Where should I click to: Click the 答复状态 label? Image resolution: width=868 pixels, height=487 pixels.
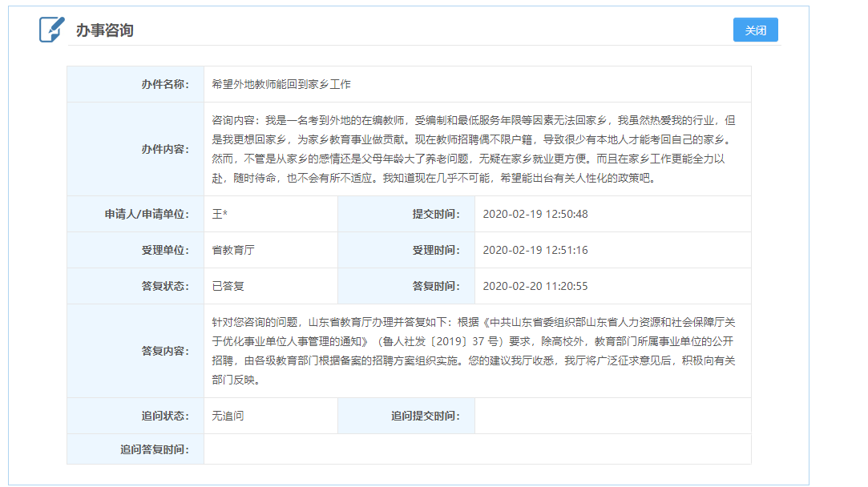point(165,286)
